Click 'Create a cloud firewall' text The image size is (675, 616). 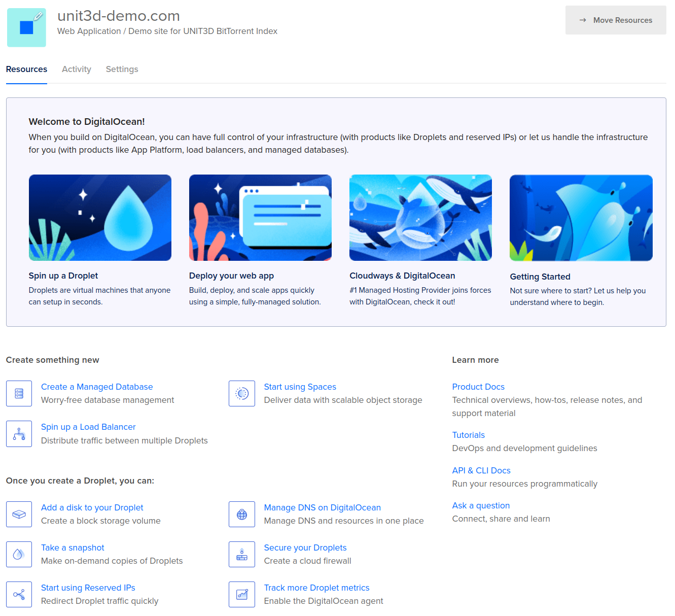(x=308, y=561)
